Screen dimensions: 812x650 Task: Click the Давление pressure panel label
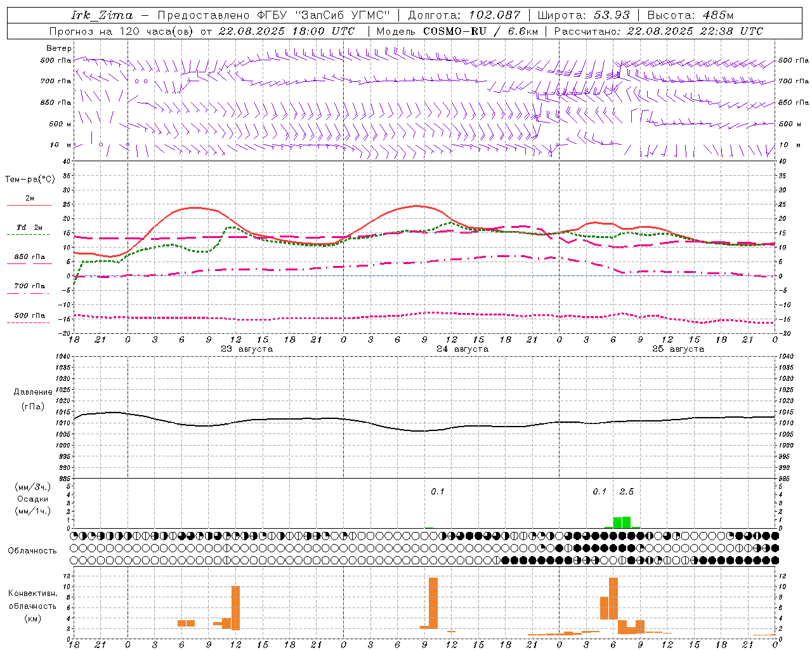click(x=33, y=392)
